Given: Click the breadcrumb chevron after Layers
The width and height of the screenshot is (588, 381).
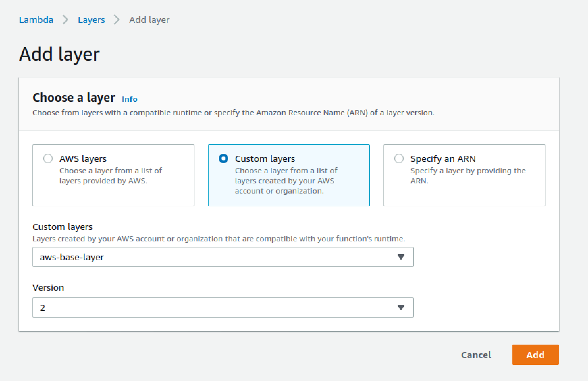Looking at the screenshot, I should click(x=116, y=20).
